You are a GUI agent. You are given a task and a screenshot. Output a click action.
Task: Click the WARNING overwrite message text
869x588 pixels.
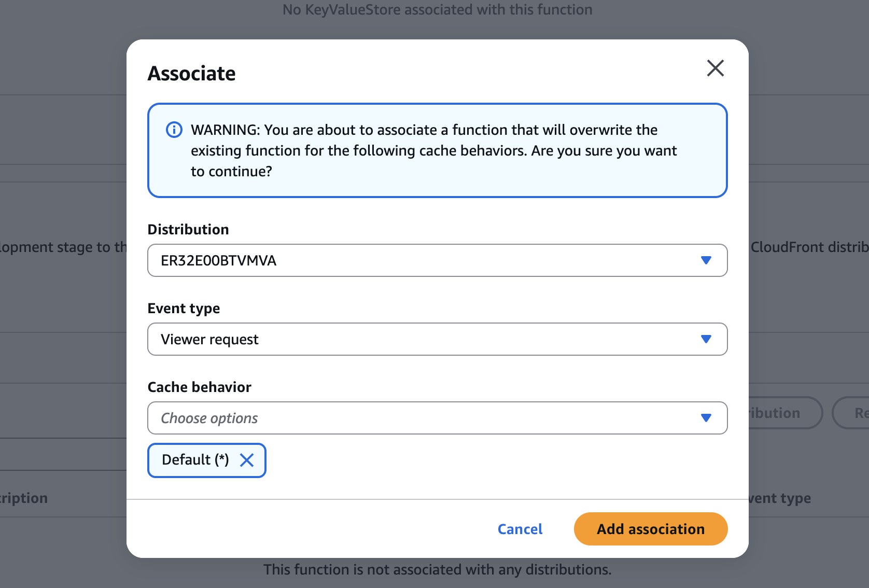click(x=433, y=150)
